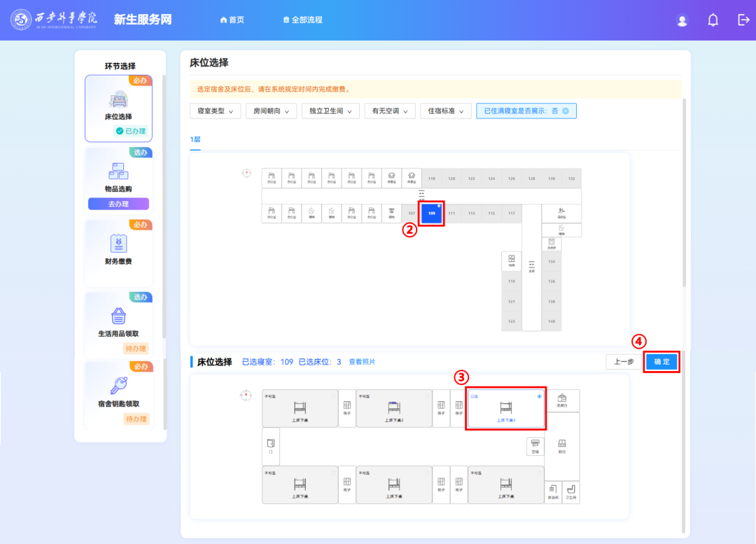
Task: Click the compass icon beside the bed layout
Action: (246, 396)
